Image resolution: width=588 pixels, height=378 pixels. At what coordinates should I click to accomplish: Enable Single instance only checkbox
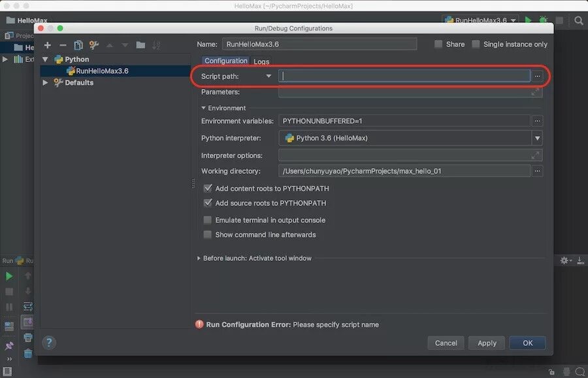pos(476,44)
